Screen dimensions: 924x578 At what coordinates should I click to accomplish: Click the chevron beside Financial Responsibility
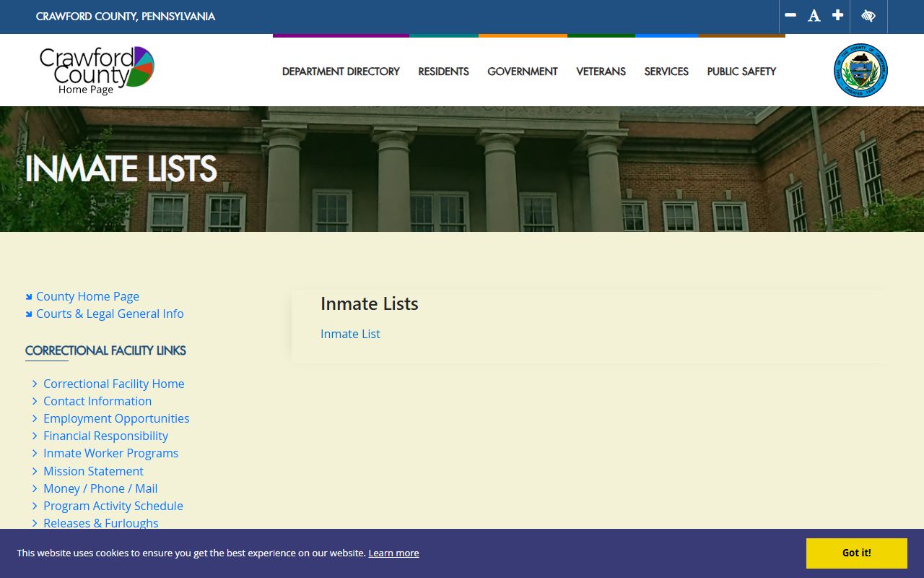point(35,436)
